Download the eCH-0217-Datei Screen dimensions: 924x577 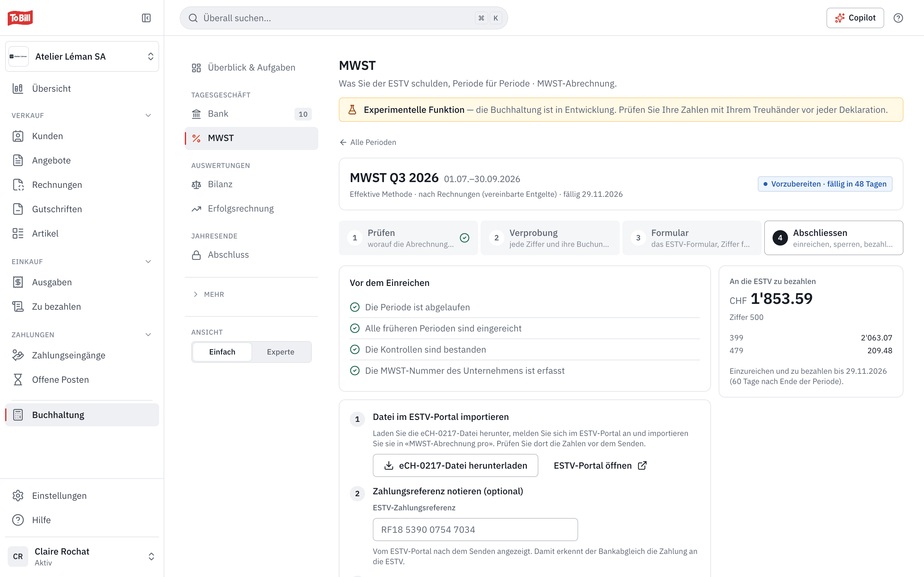[455, 465]
